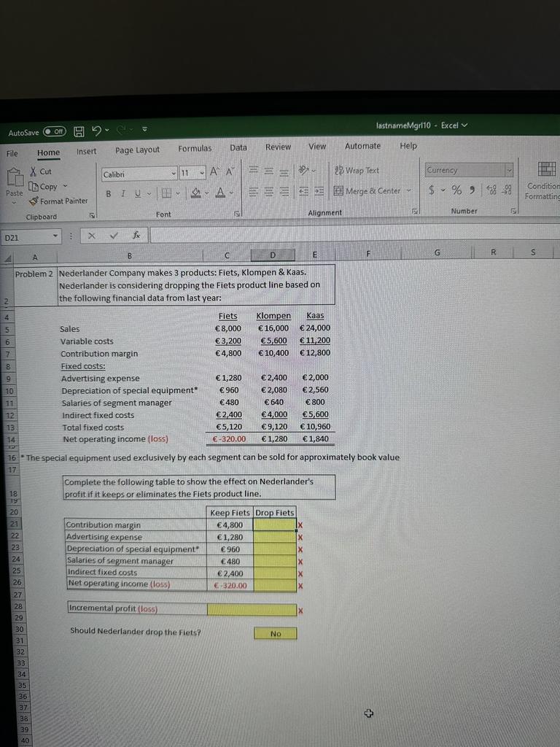The height and width of the screenshot is (747, 560).
Task: Click Merge & Center button
Action: coord(367,190)
